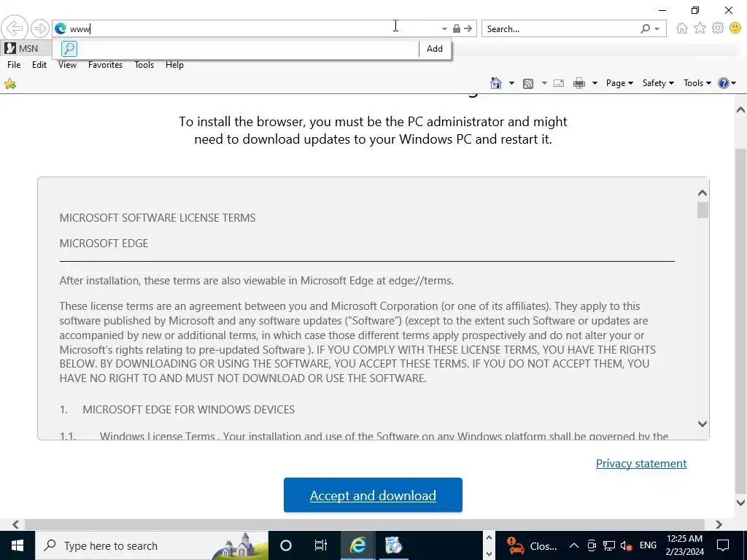The height and width of the screenshot is (560, 747).
Task: Click the RSS feeds icon
Action: tap(528, 84)
